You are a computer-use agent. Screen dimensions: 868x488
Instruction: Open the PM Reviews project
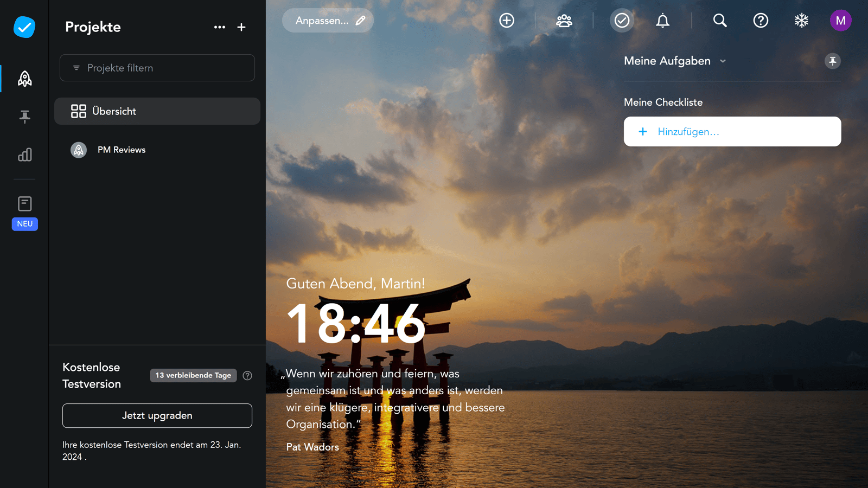point(122,150)
